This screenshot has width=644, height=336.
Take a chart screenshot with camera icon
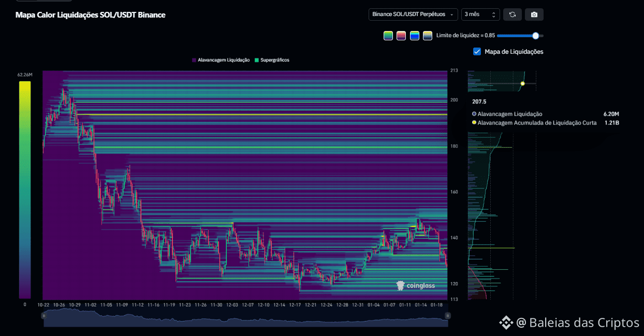(534, 14)
